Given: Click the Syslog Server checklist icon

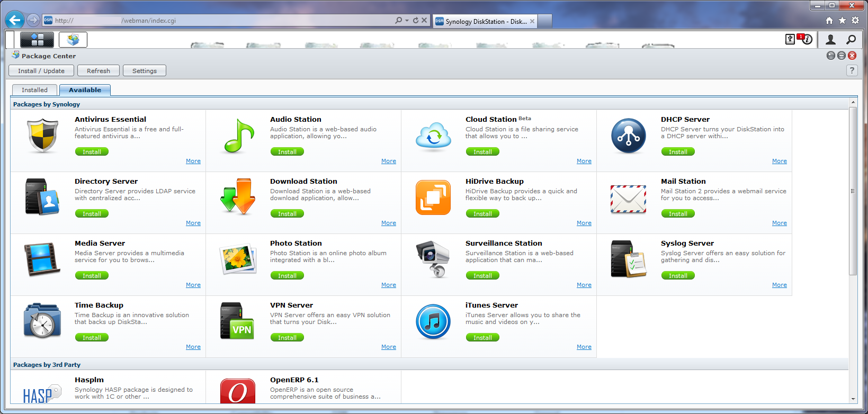Looking at the screenshot, I should coord(628,259).
